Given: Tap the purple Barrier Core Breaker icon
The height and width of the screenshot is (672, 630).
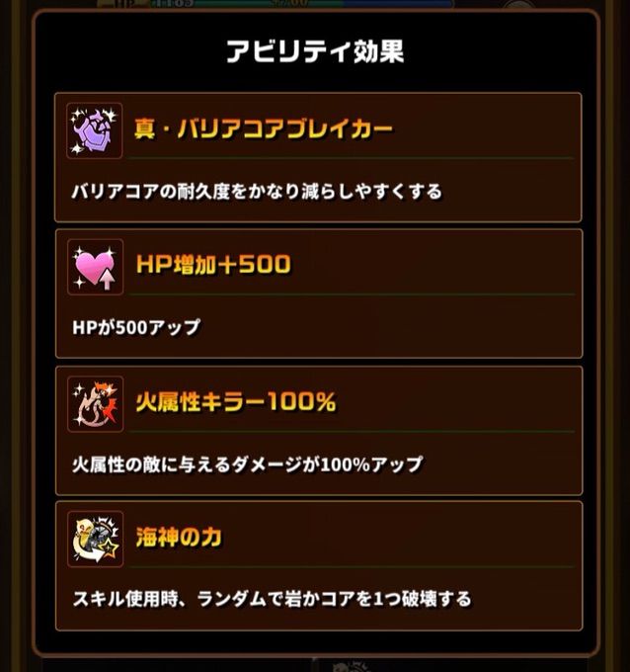Looking at the screenshot, I should [x=94, y=130].
